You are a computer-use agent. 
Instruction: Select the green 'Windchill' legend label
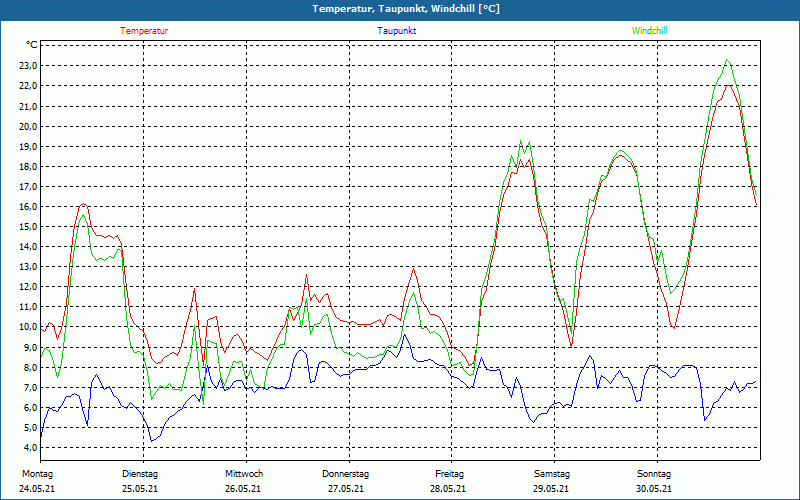coord(649,31)
